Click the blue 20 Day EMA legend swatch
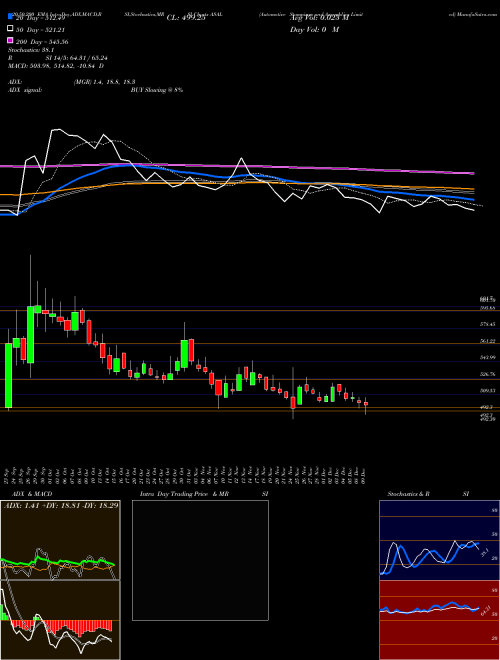 11,17
